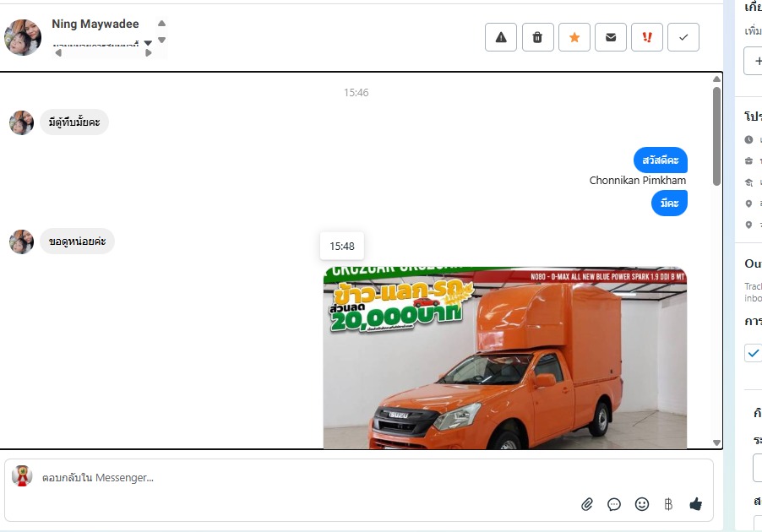Click the red exclamation priority icon
Screen dimensions: 762x532
click(647, 37)
